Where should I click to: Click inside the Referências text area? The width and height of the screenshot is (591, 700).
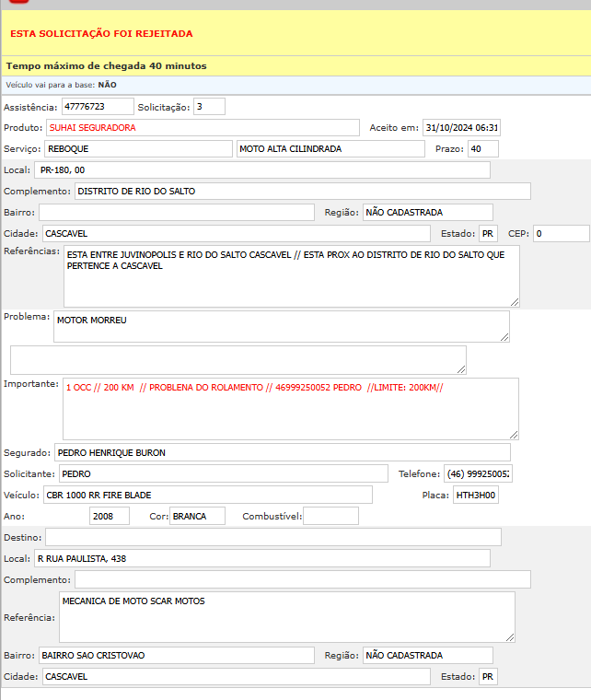pos(291,275)
